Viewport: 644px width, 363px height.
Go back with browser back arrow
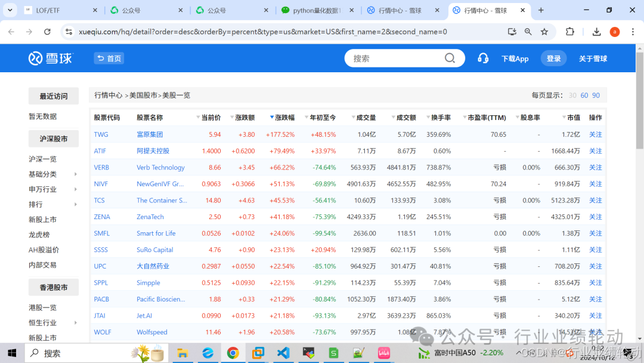click(x=11, y=32)
